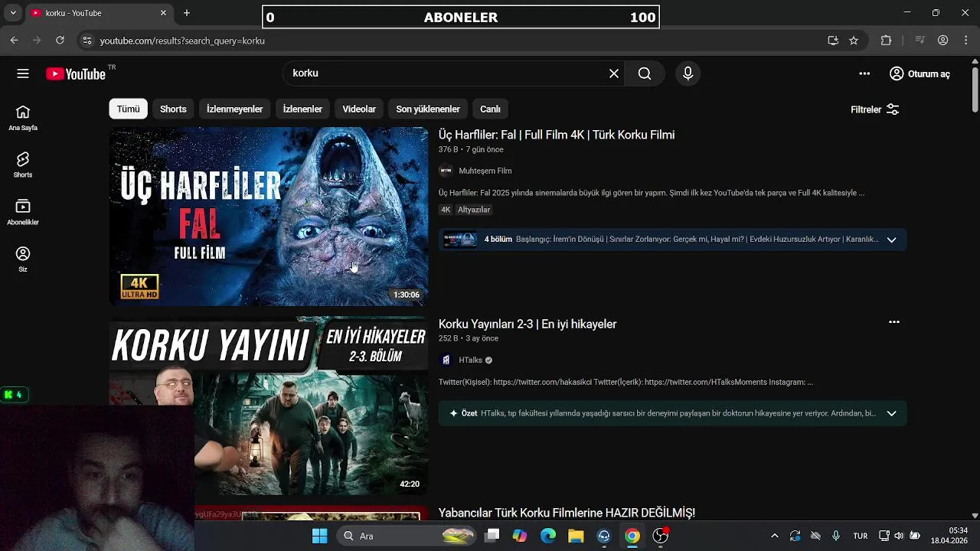Reload the page with refresh icon
This screenshot has width=980, height=551.
coord(60,40)
